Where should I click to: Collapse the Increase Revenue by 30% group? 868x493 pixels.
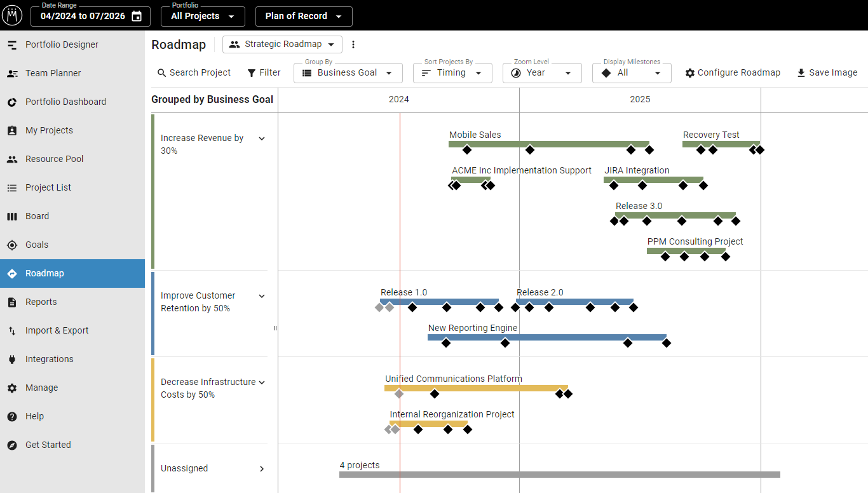click(x=261, y=138)
